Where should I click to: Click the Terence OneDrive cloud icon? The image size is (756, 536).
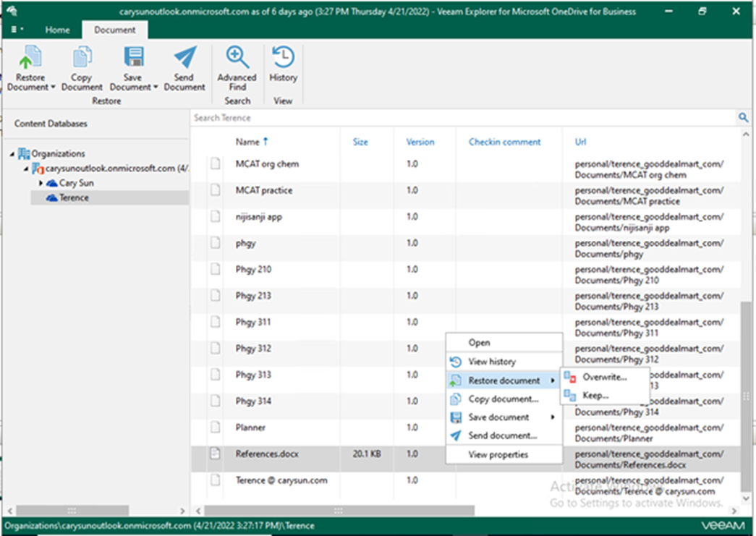point(51,197)
